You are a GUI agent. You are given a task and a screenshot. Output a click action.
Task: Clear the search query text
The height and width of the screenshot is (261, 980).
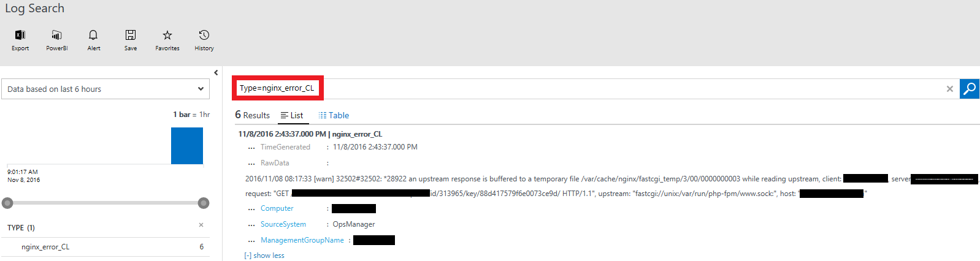point(950,89)
